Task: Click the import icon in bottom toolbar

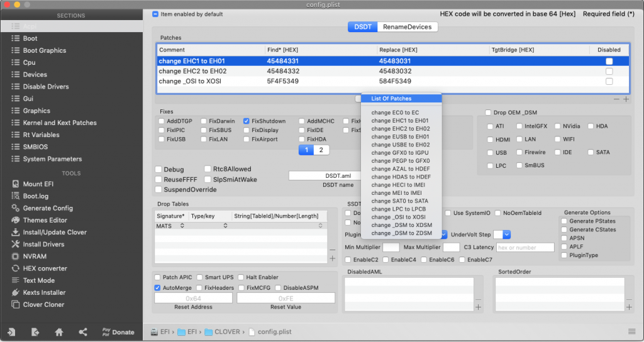Action: pyautogui.click(x=11, y=332)
